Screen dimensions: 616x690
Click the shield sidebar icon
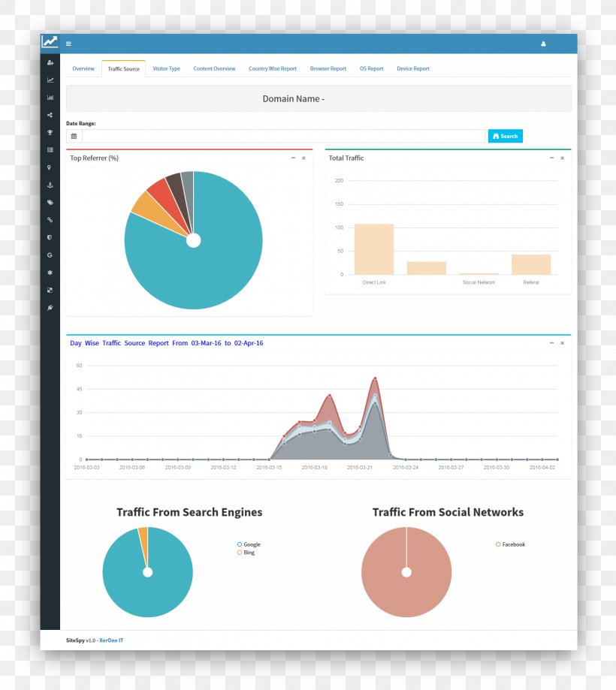(50, 237)
